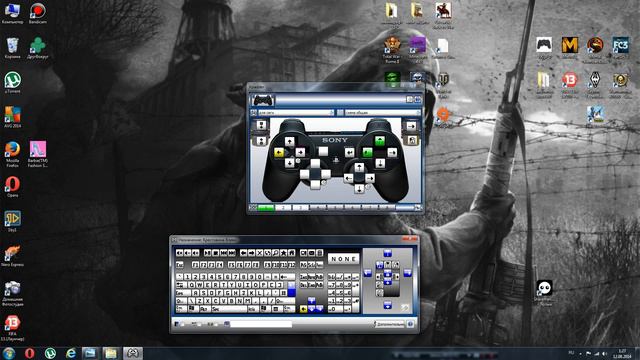
Task: Select the Esc key on virtual keyboard
Action: tap(180, 265)
